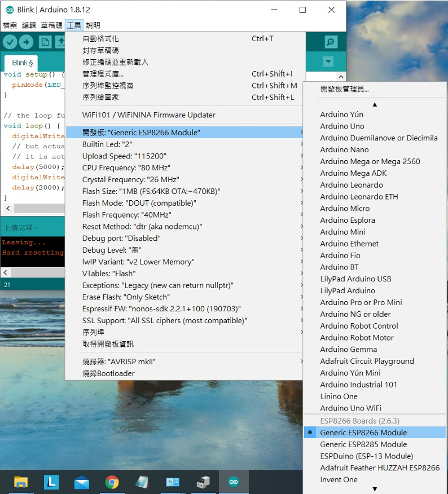Open the 工具 menu
The width and height of the screenshot is (448, 494).
(x=74, y=25)
